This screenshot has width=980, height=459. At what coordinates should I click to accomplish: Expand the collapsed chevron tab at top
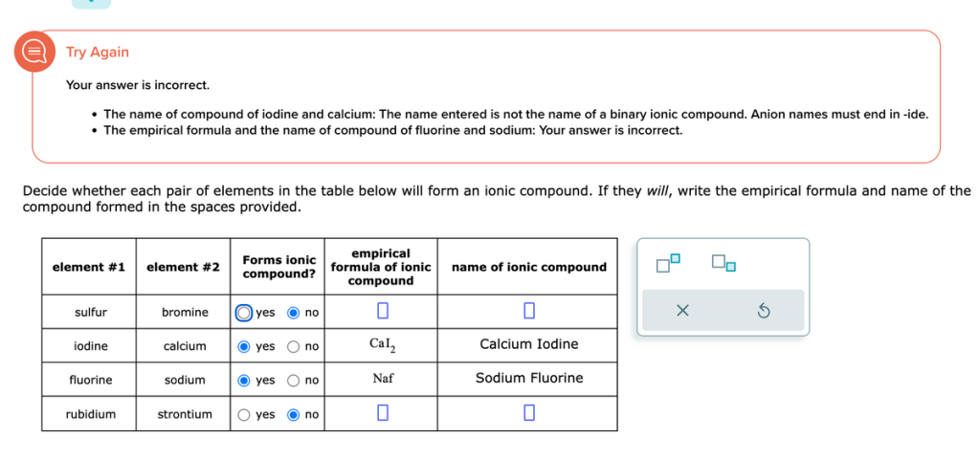[91, 3]
